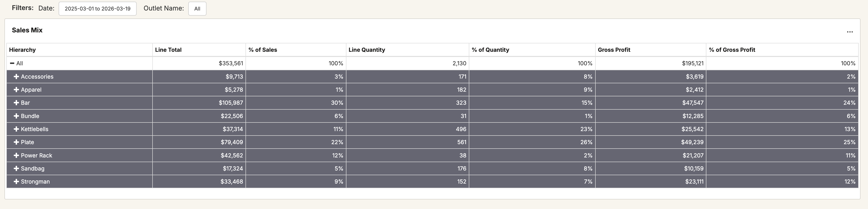Image resolution: width=868 pixels, height=209 pixels.
Task: Expand the Sandbag category row
Action: pyautogui.click(x=16, y=169)
